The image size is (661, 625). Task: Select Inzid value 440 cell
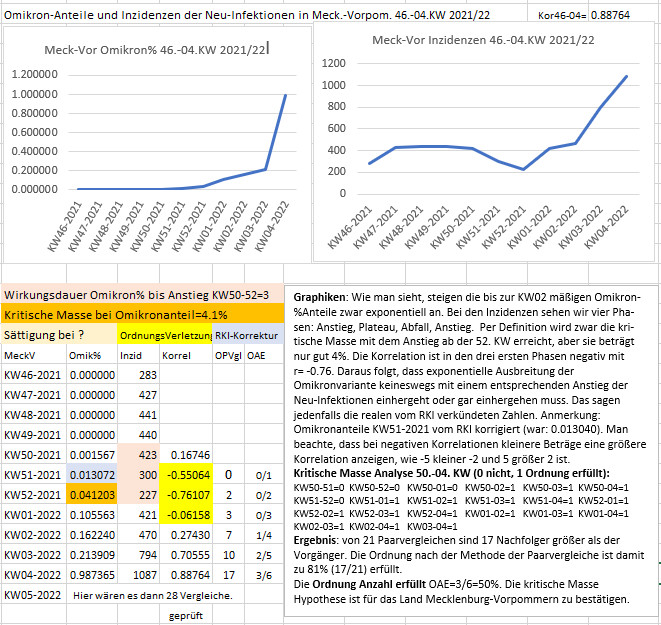[138, 435]
